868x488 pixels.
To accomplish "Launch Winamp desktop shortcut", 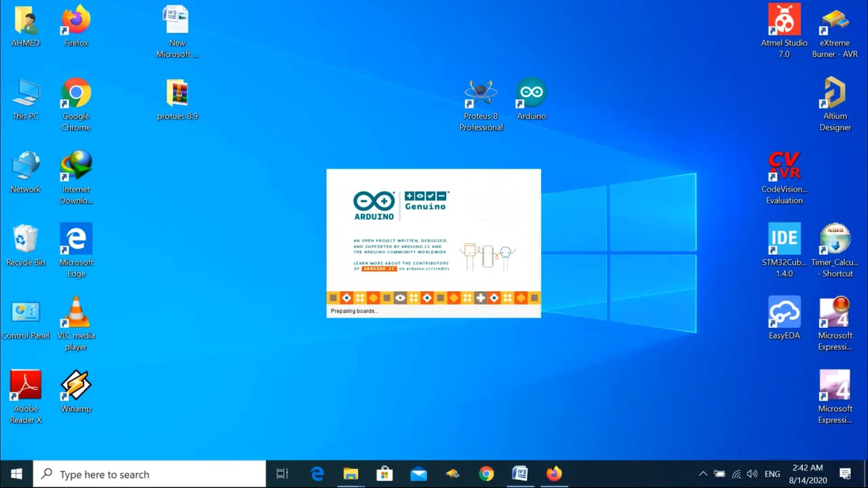I will [x=76, y=393].
